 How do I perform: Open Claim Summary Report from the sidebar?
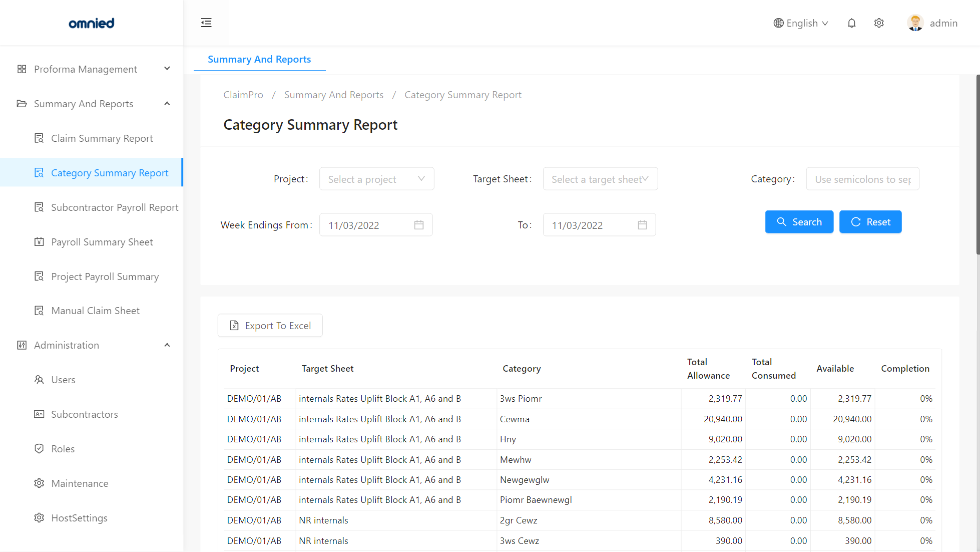tap(102, 138)
